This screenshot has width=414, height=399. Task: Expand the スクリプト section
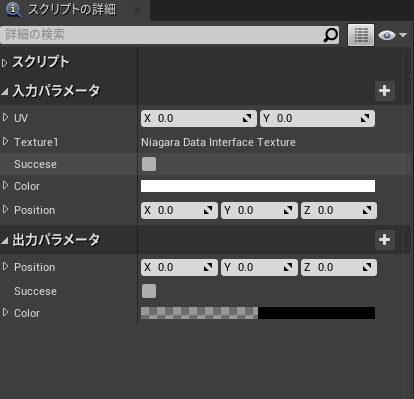[4, 63]
